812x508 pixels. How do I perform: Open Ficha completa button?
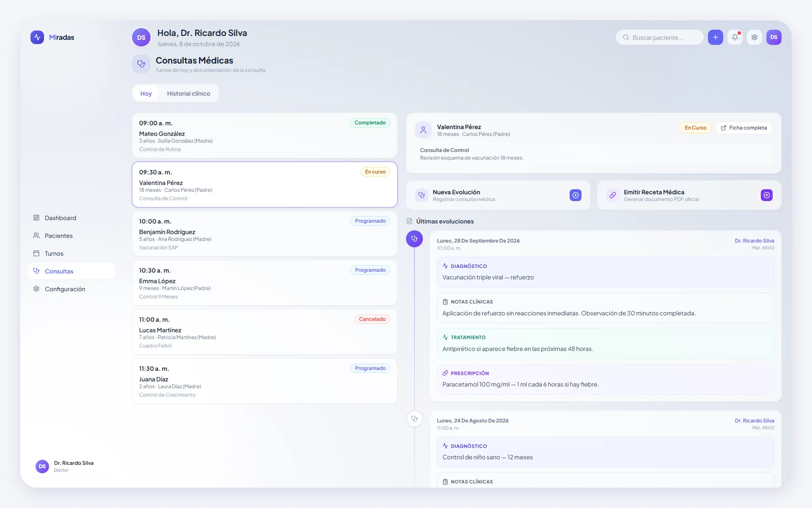744,128
